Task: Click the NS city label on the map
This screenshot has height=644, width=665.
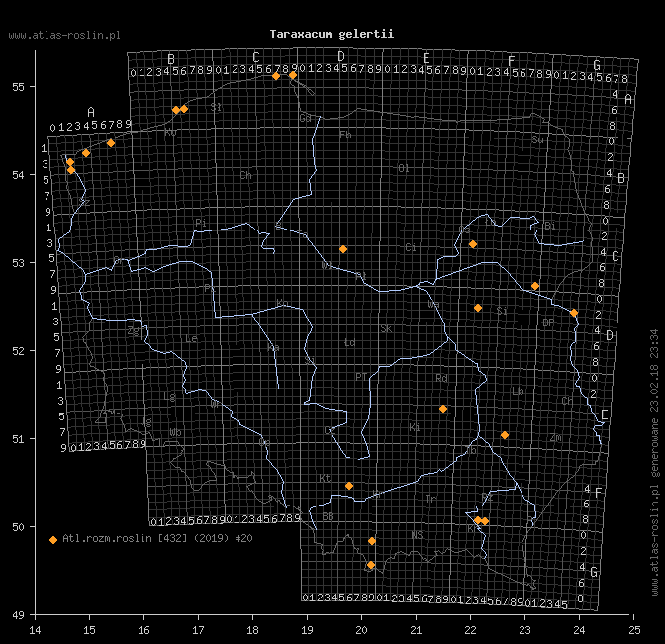Action: coord(417,535)
